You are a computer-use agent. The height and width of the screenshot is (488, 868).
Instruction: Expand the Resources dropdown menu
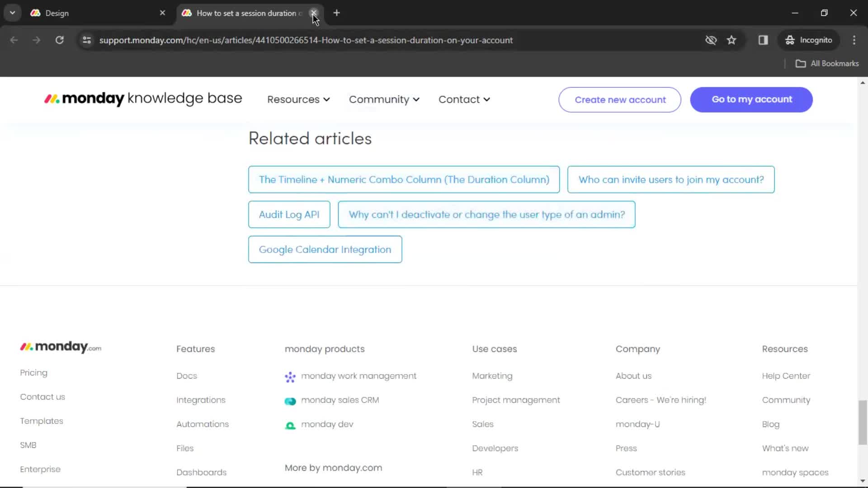[299, 99]
